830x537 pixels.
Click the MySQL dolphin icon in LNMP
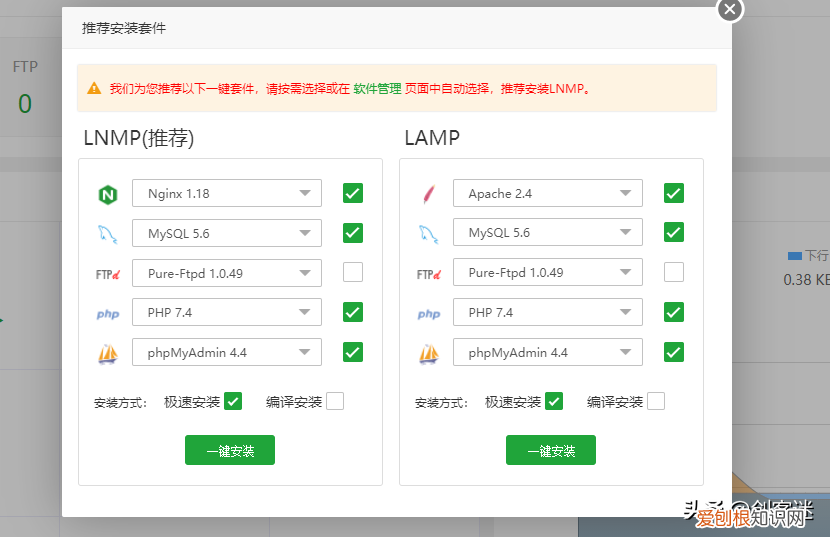[108, 234]
